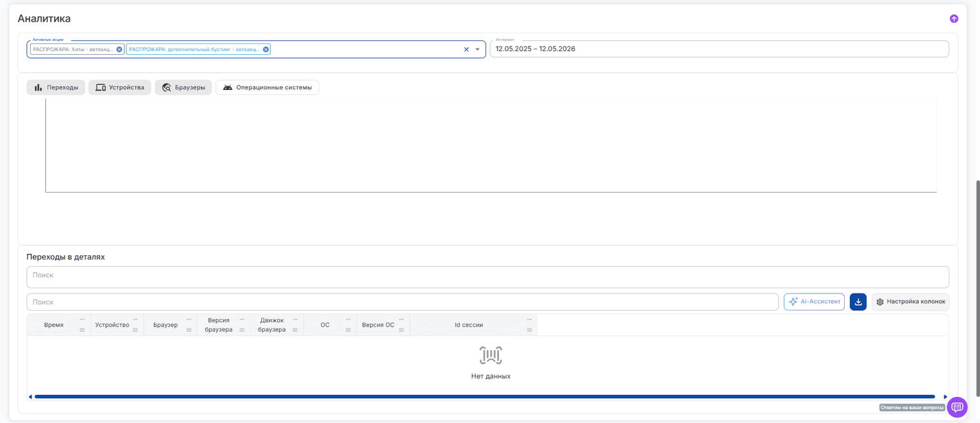Open the purple support chat icon
Viewport: 980px width, 423px height.
[x=957, y=407]
